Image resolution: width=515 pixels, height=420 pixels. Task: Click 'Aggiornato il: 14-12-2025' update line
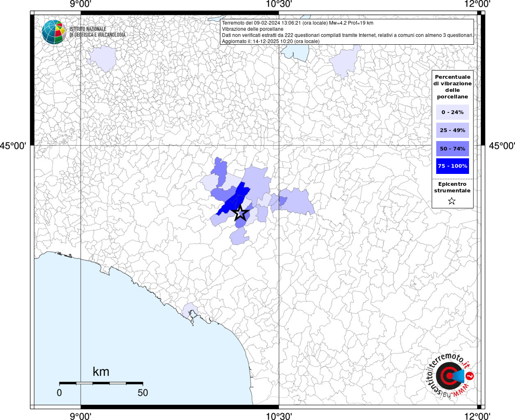click(x=270, y=41)
